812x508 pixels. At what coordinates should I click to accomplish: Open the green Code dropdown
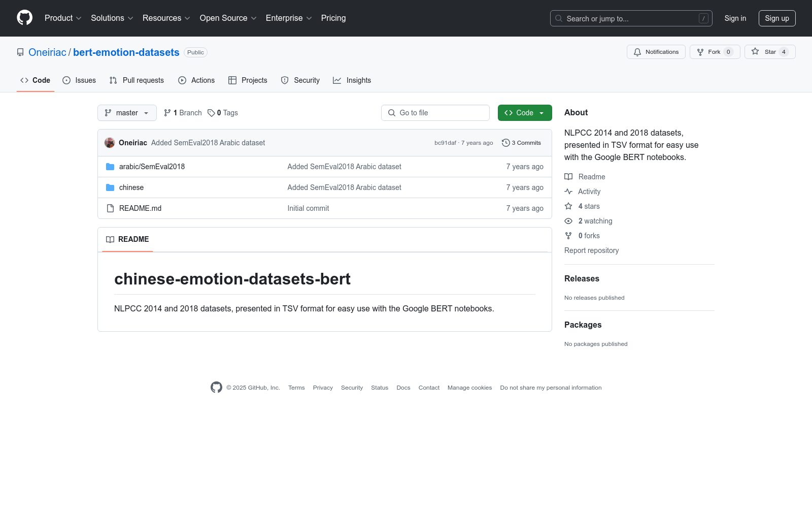(525, 113)
